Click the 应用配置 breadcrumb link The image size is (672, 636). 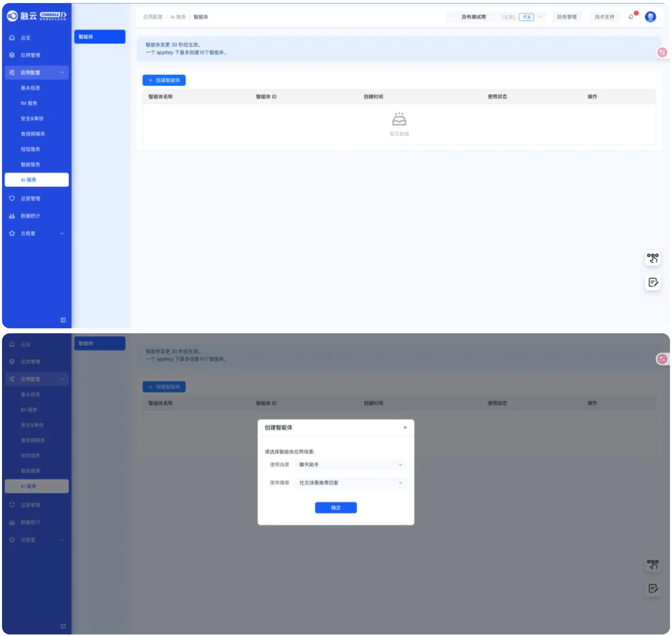click(x=153, y=17)
